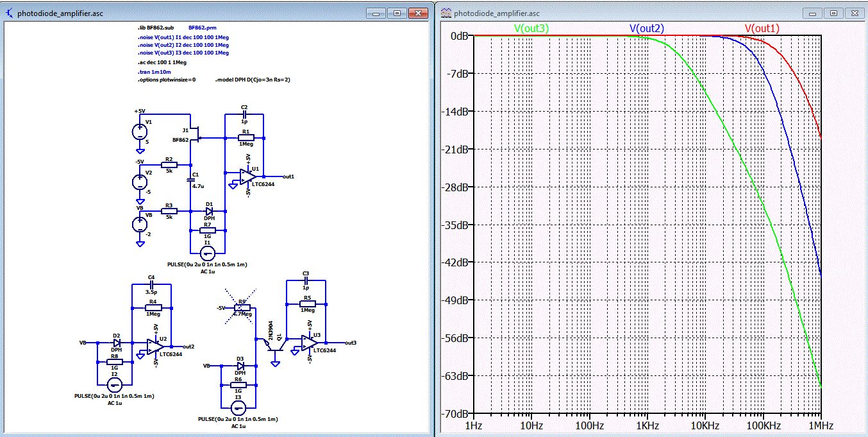Click the U1 LTC6244 op-amp symbol

[x=247, y=176]
